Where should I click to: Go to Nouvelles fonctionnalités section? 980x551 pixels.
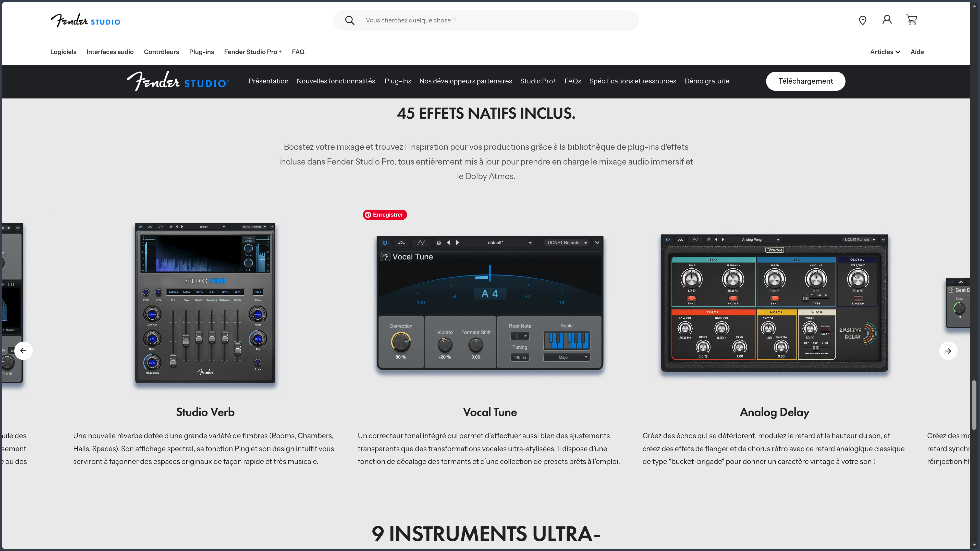click(336, 81)
